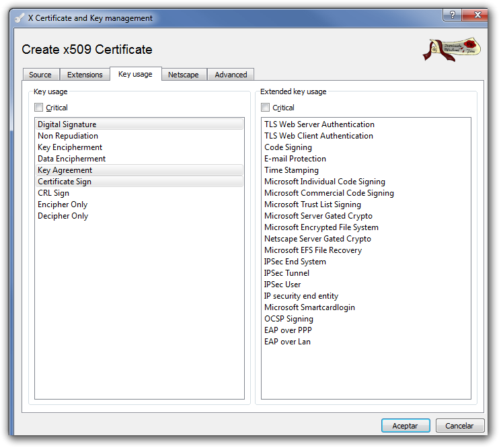Choose Code Signing extended key usage
The height and width of the screenshot is (448, 499).
click(x=288, y=147)
